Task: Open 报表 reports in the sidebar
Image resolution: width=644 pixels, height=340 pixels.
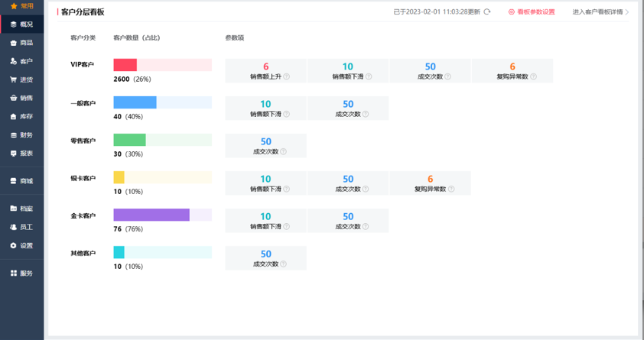Action: click(21, 154)
